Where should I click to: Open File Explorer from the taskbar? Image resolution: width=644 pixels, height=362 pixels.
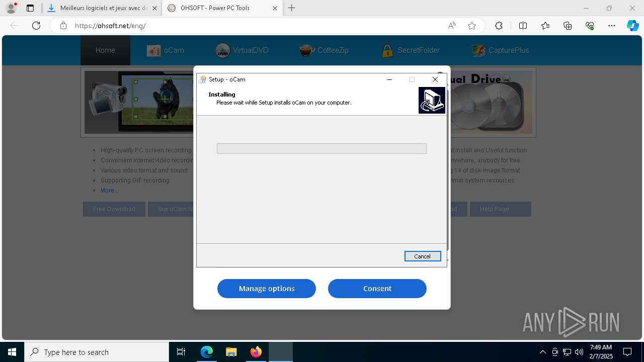231,352
